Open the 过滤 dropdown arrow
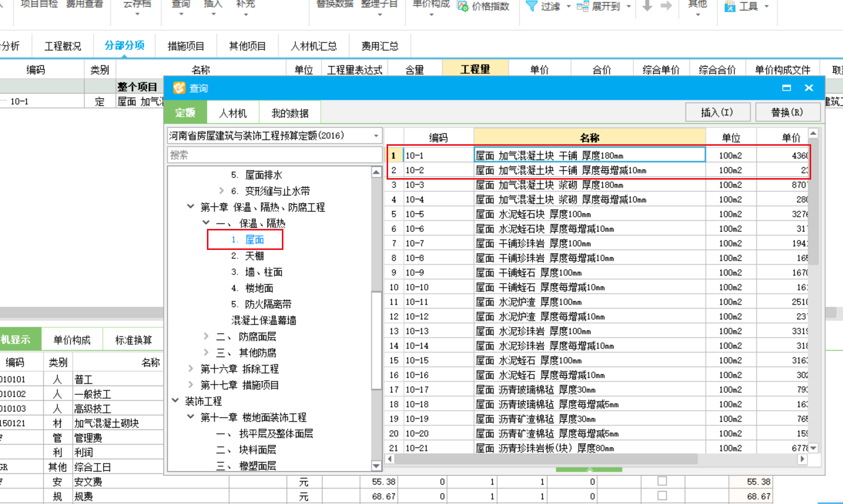 pyautogui.click(x=568, y=7)
